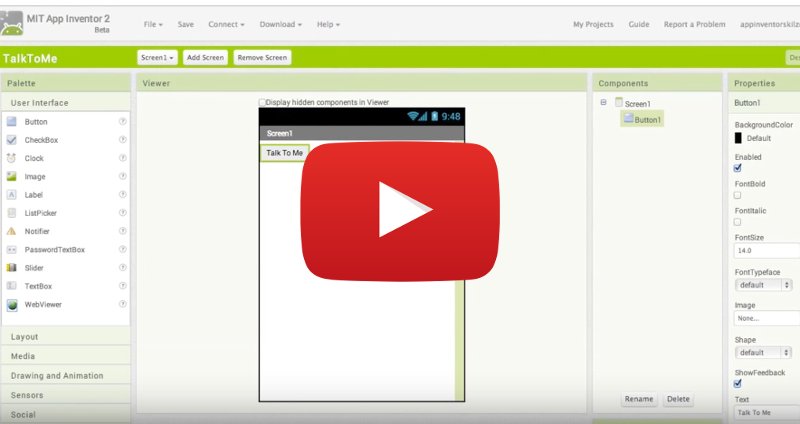Screen dimensions: 800x424
Task: Select the Clock palette icon
Action: (x=11, y=158)
